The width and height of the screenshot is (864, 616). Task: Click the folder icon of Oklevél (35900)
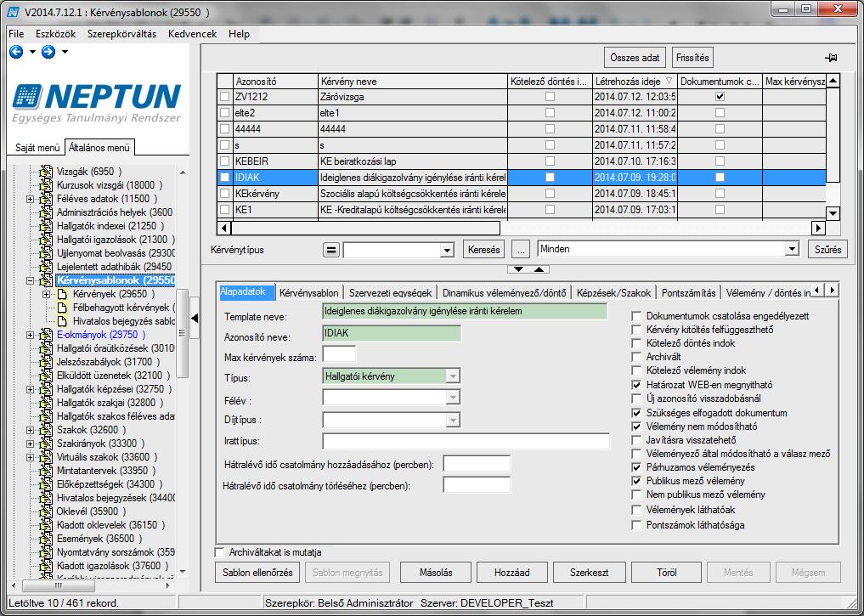[x=46, y=511]
